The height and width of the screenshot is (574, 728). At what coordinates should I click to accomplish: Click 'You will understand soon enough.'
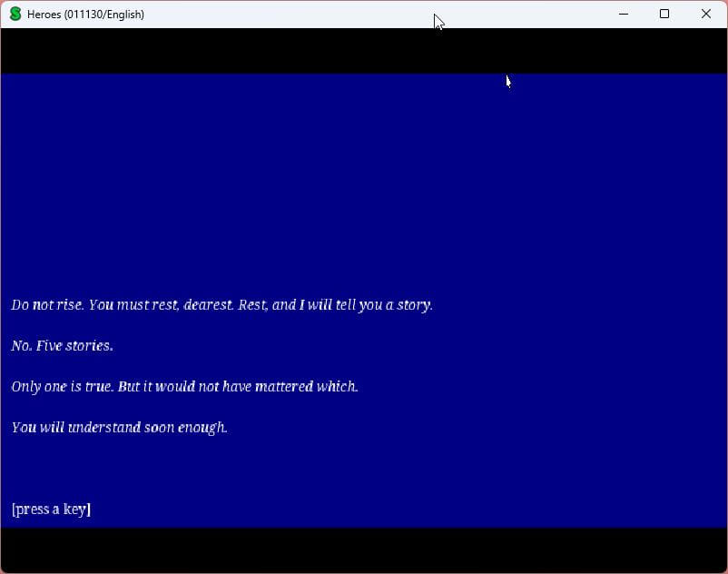click(x=119, y=427)
